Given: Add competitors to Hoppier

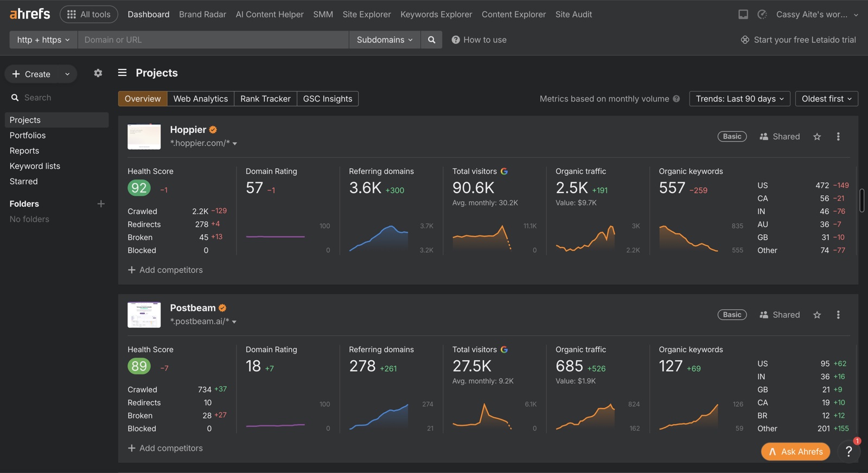Looking at the screenshot, I should (165, 270).
